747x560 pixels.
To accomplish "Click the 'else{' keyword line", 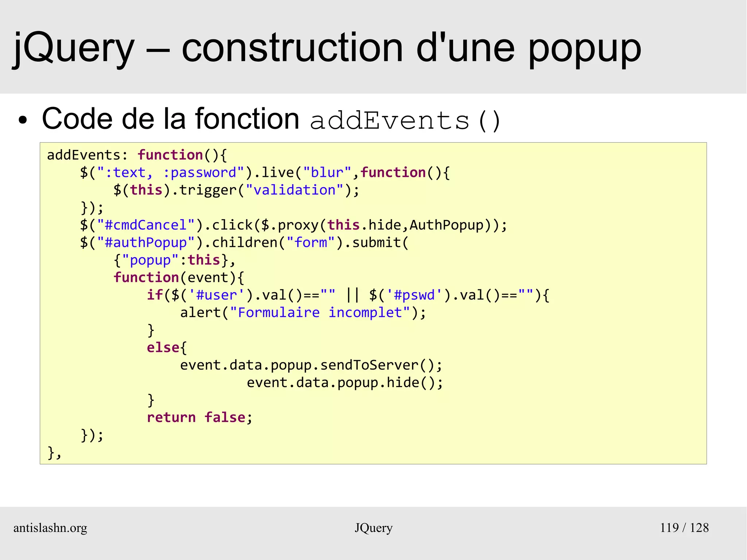I will coord(167,348).
